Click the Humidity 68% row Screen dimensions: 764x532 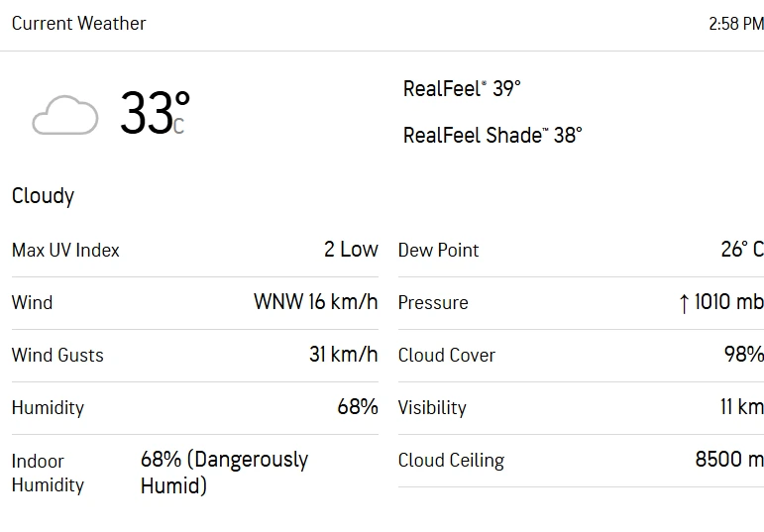(195, 408)
